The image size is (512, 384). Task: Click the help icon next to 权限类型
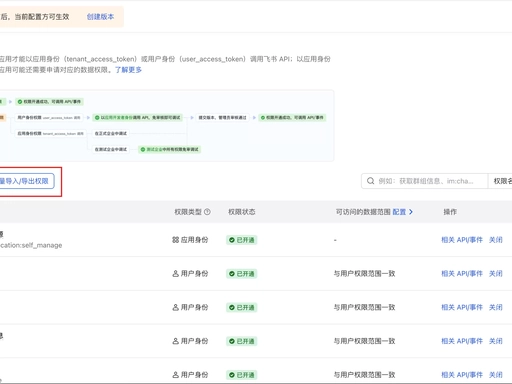207,212
